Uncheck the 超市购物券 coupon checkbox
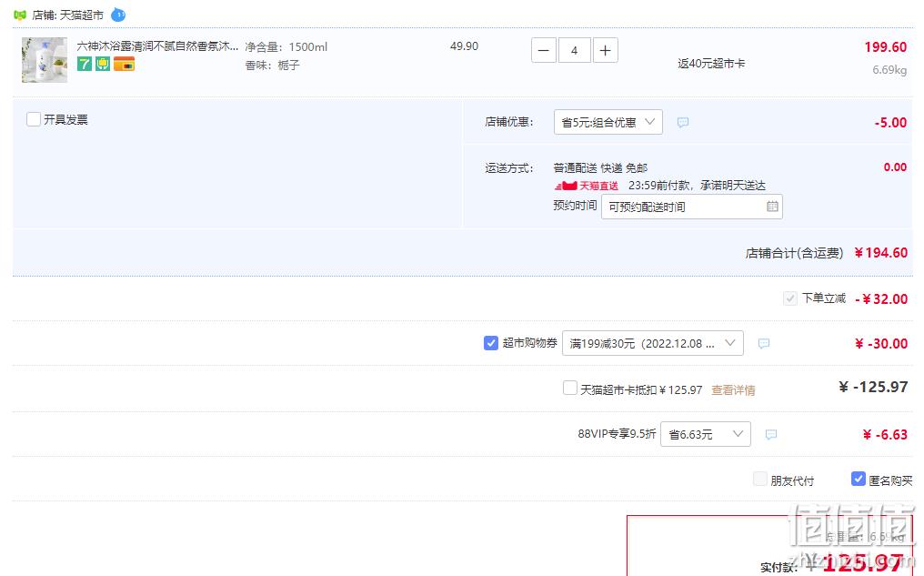The height and width of the screenshot is (576, 924). 491,343
